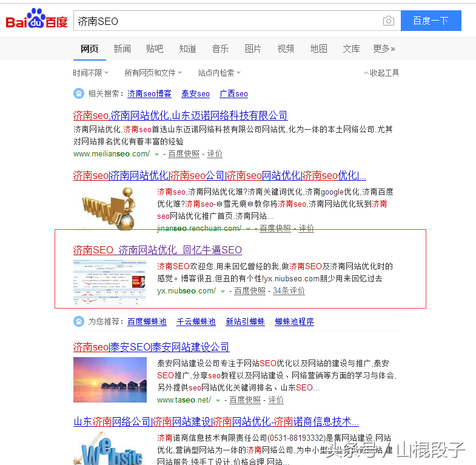Click the paw icon beside 为您推荐
The image size is (476, 465).
tap(79, 321)
